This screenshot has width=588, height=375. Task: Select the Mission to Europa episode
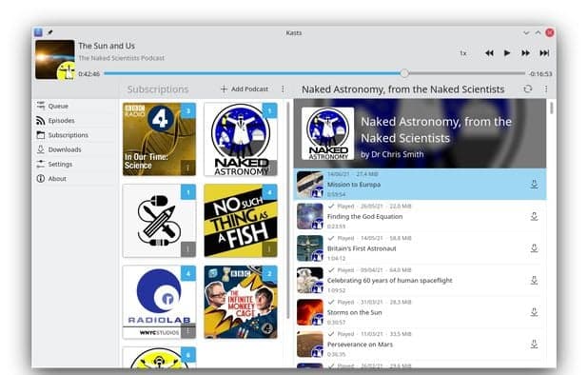[420, 184]
